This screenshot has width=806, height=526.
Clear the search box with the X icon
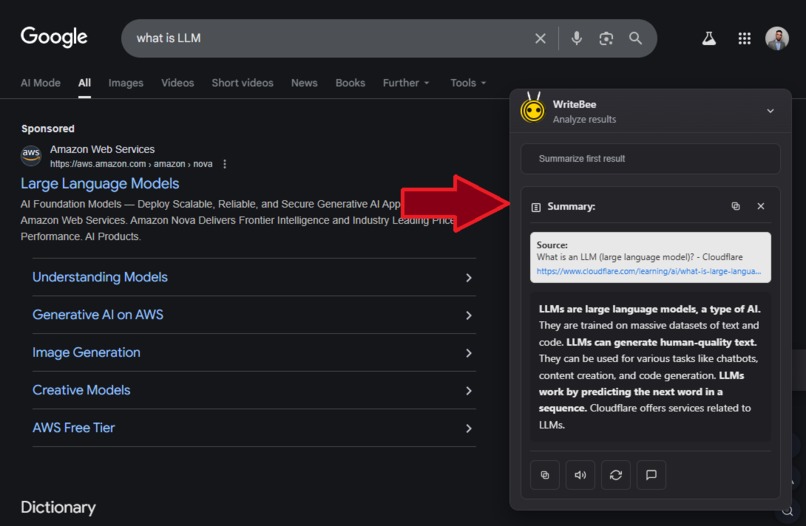click(540, 39)
